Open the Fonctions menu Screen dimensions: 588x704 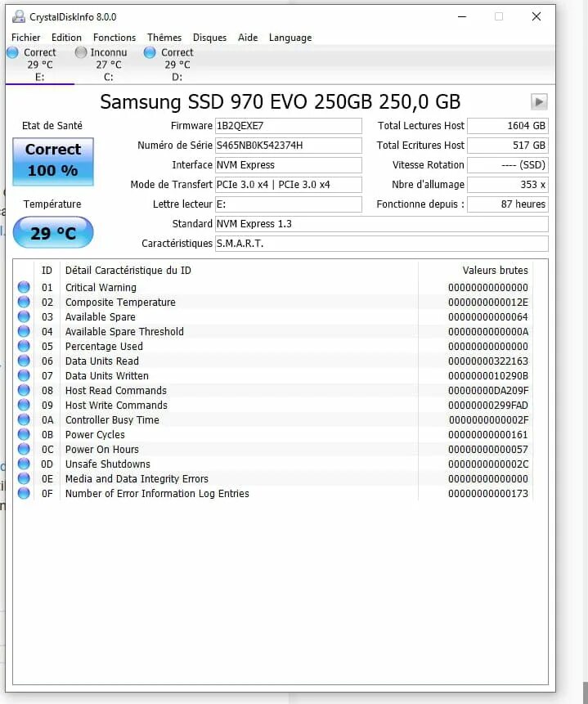(114, 38)
